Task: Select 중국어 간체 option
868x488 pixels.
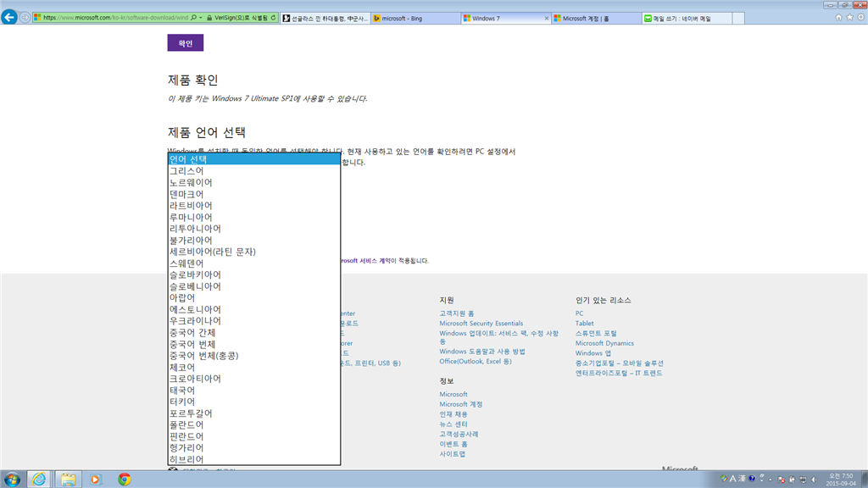Action: [x=254, y=332]
